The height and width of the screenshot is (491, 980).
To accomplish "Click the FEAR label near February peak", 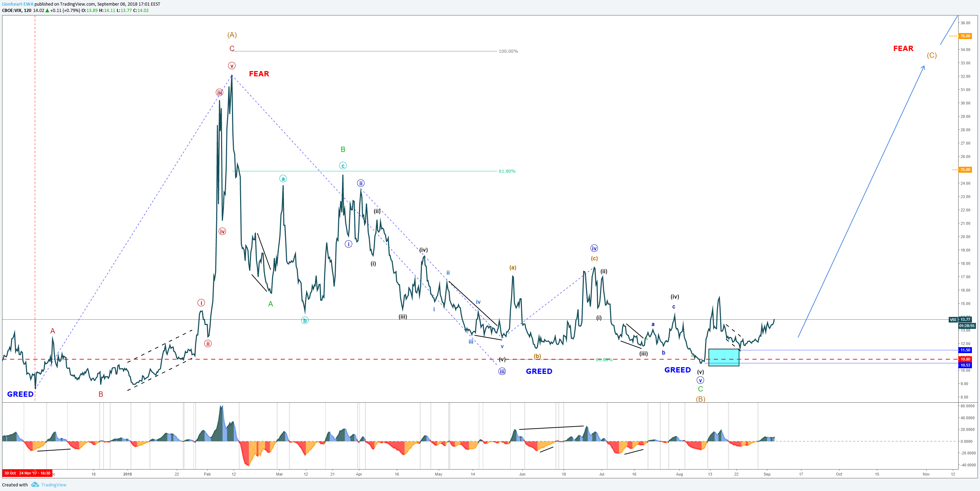I will coord(259,74).
